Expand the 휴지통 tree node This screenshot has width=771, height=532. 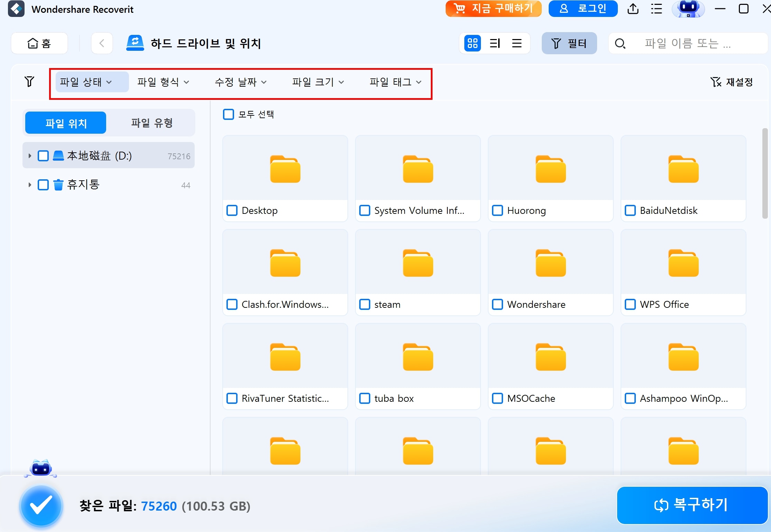tap(30, 185)
